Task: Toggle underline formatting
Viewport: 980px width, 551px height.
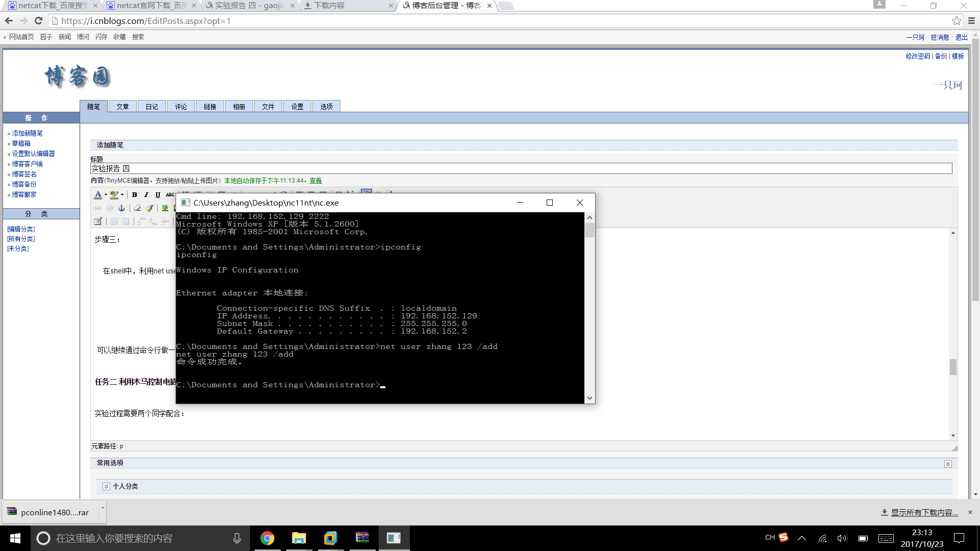Action: coord(158,194)
